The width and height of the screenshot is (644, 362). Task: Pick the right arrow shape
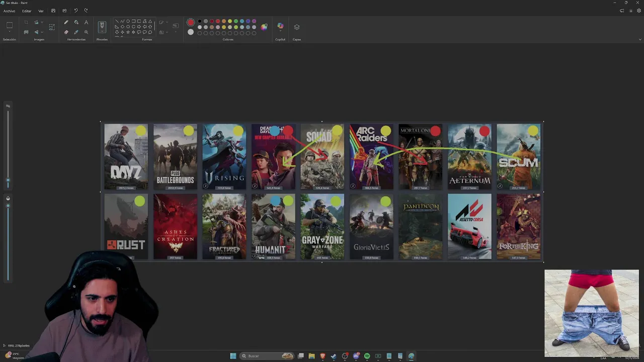[x=139, y=27]
